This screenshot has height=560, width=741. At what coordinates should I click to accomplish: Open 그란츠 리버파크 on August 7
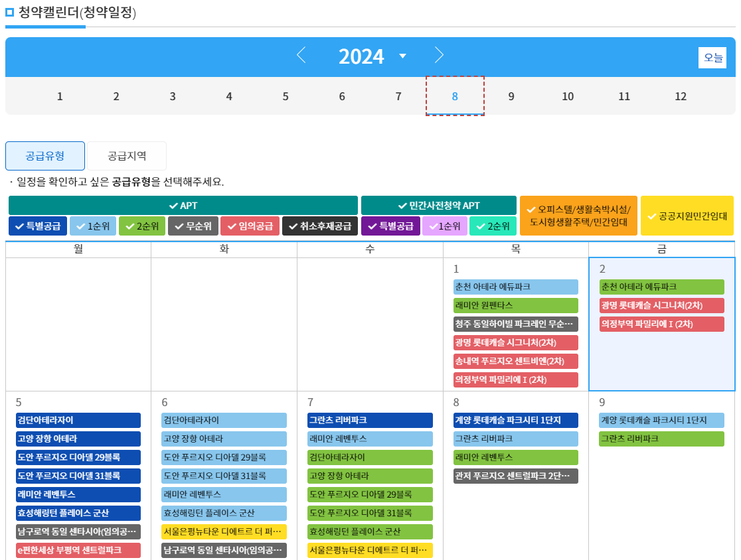[370, 420]
